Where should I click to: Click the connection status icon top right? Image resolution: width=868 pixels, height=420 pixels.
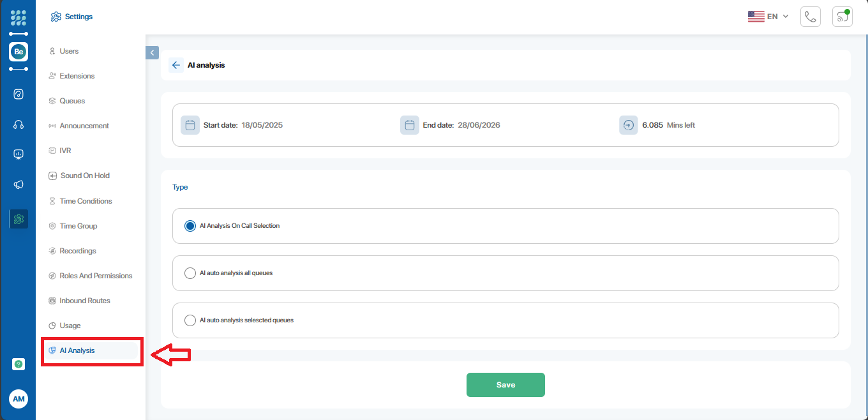842,17
